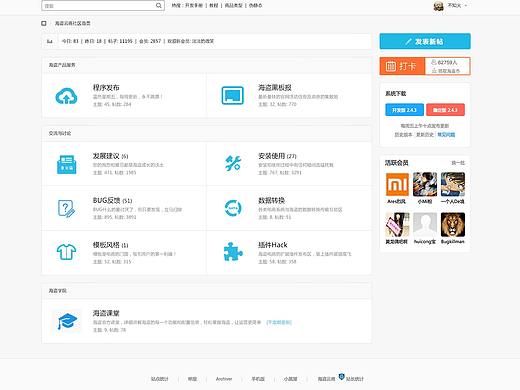Open the 发展建议 fax-machine icon
Viewport: 520px width, 390px height.
[67, 164]
